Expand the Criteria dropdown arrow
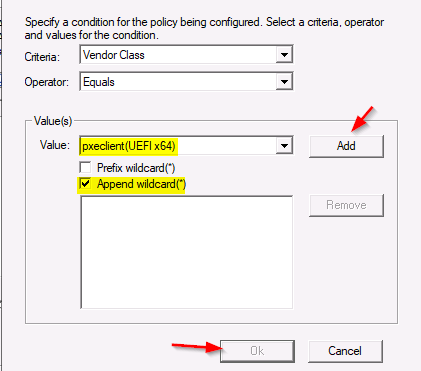 [284, 55]
